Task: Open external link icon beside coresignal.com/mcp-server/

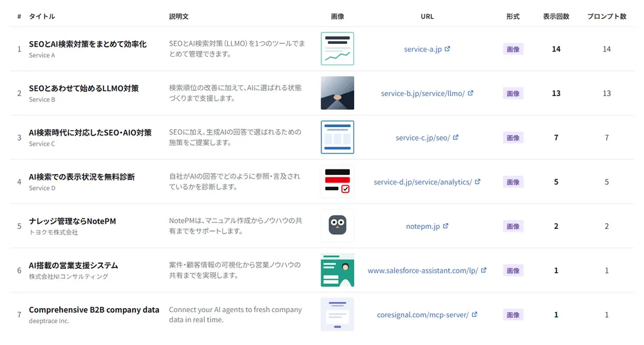Action: (475, 314)
